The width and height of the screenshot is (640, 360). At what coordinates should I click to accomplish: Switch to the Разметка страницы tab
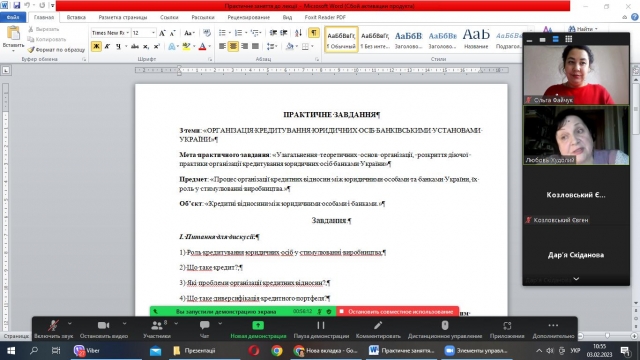[123, 17]
